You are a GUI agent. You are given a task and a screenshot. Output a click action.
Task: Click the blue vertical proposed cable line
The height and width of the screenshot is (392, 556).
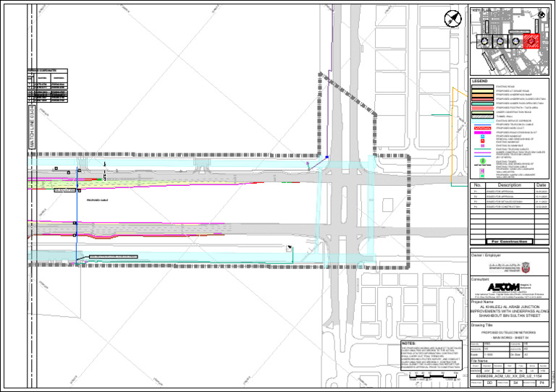click(x=77, y=214)
